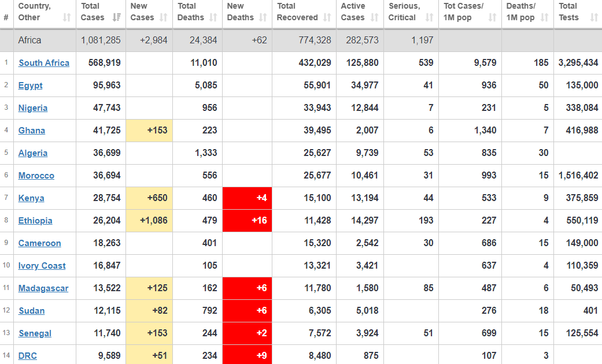Sort by Total Deaths arrow icon

(213, 17)
